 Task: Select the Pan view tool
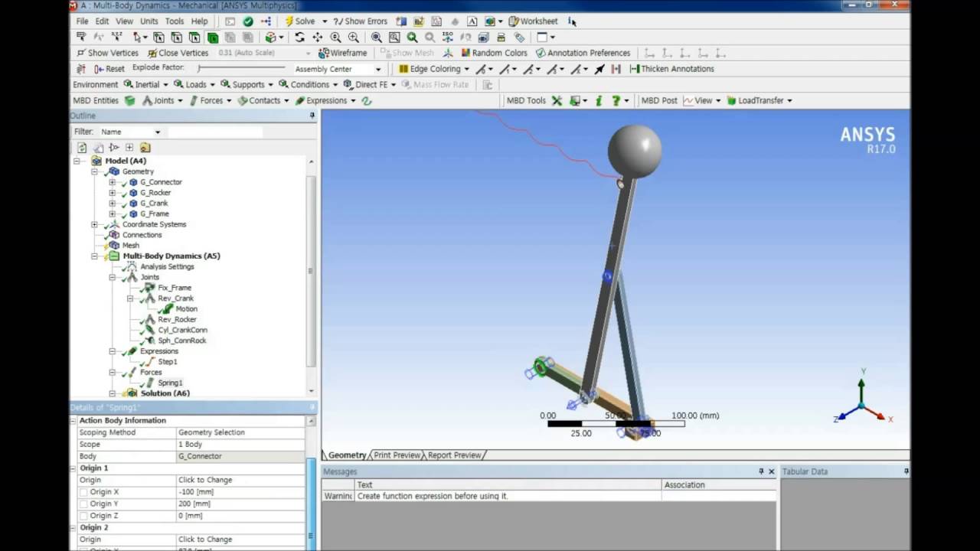pos(317,37)
